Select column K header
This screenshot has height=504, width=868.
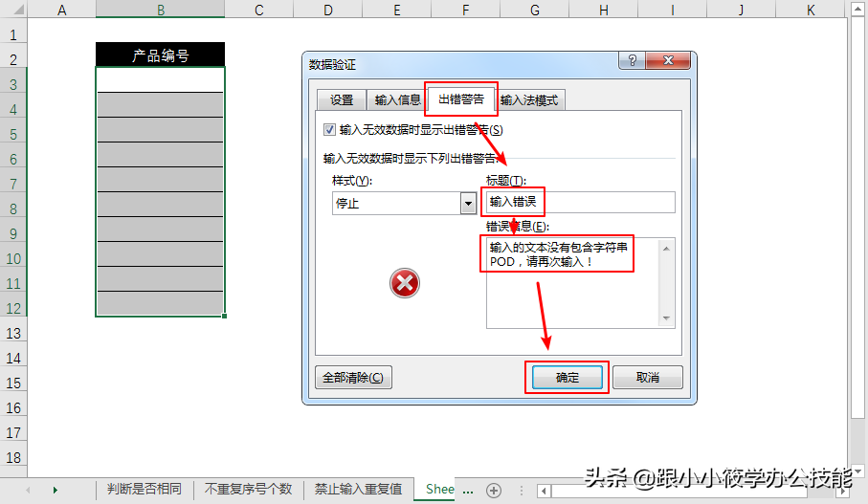pyautogui.click(x=811, y=10)
